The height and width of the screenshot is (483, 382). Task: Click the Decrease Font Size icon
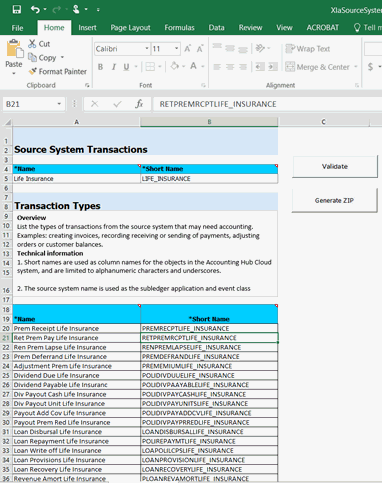200,49
